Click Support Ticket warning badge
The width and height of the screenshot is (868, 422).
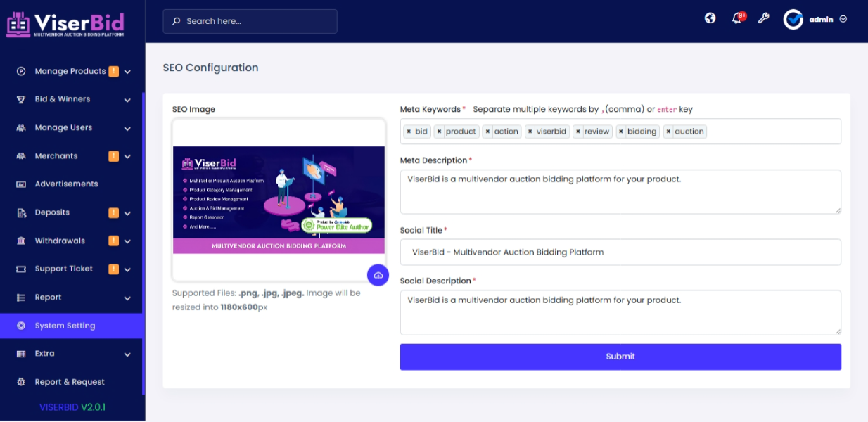coord(113,269)
